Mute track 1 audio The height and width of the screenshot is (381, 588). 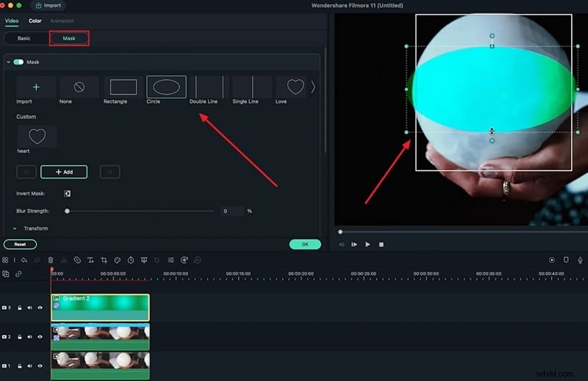tap(29, 366)
